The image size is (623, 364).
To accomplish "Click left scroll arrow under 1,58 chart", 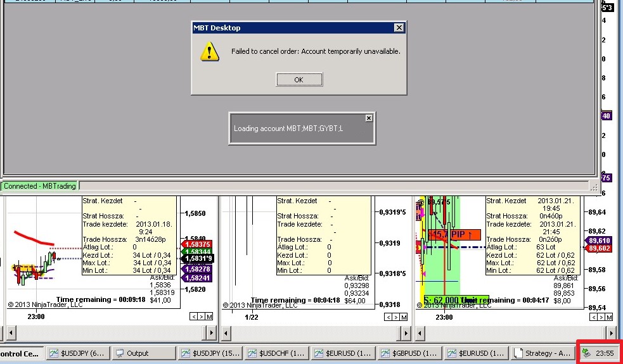I will (x=11, y=332).
